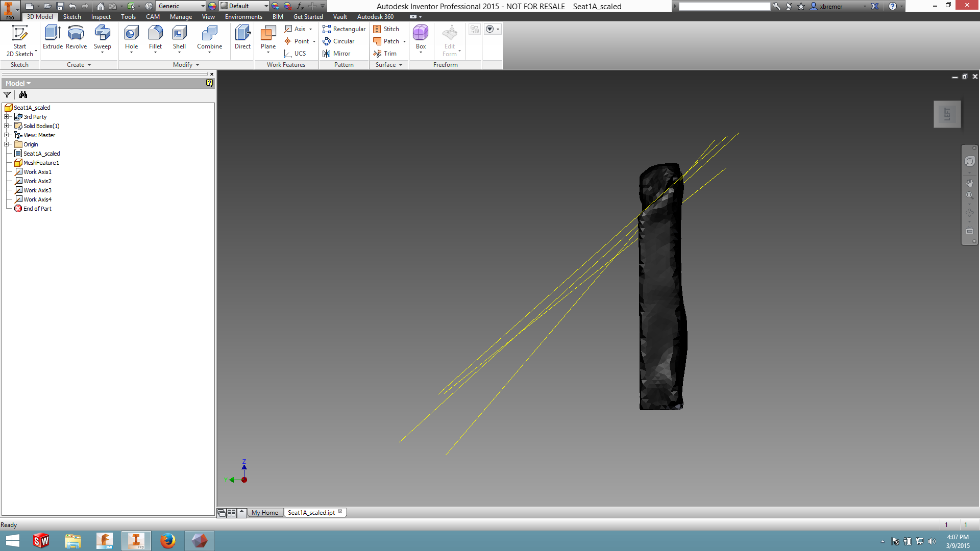Click the binoculars Find icon in browser
Viewport: 980px width, 551px height.
coord(23,95)
